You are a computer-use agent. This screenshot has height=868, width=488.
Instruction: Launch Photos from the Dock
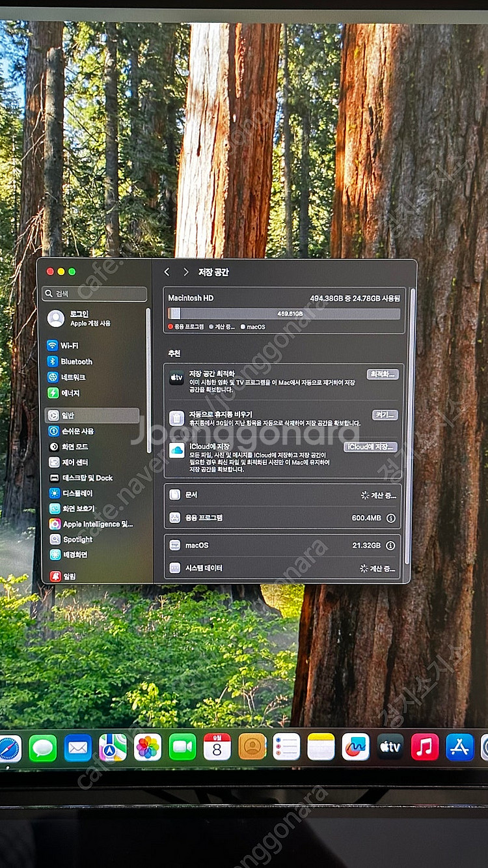pos(148,747)
